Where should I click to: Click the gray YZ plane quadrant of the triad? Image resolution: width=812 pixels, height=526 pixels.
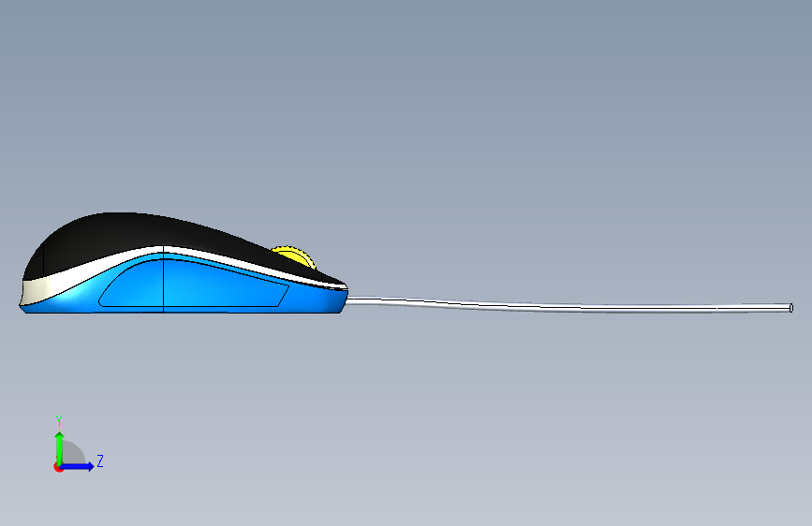[x=73, y=454]
